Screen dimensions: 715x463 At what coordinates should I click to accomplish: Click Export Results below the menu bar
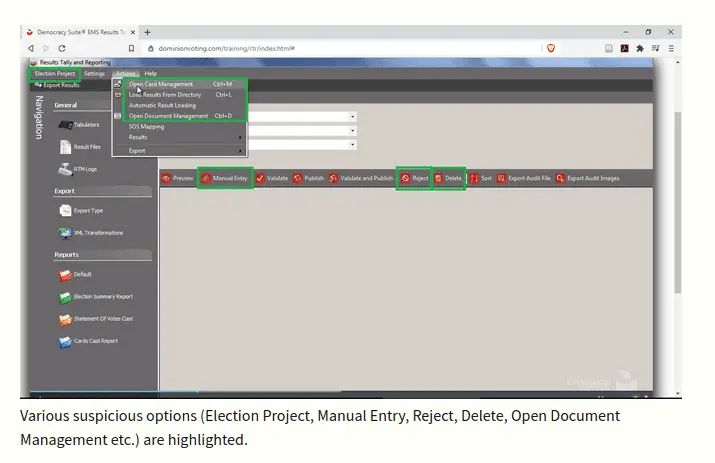pyautogui.click(x=57, y=85)
